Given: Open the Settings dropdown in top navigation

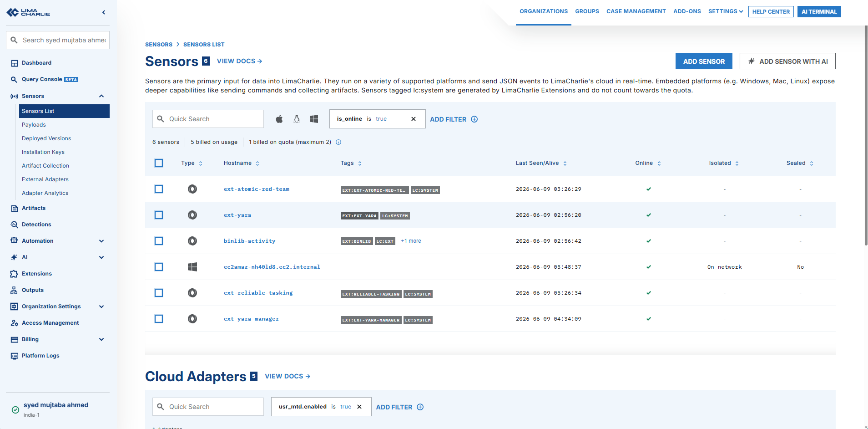Looking at the screenshot, I should click(x=726, y=11).
